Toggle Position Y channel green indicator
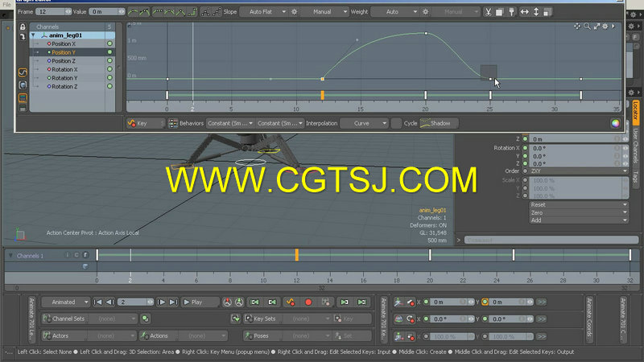Viewport: 644px width, 362px height. 109,52
